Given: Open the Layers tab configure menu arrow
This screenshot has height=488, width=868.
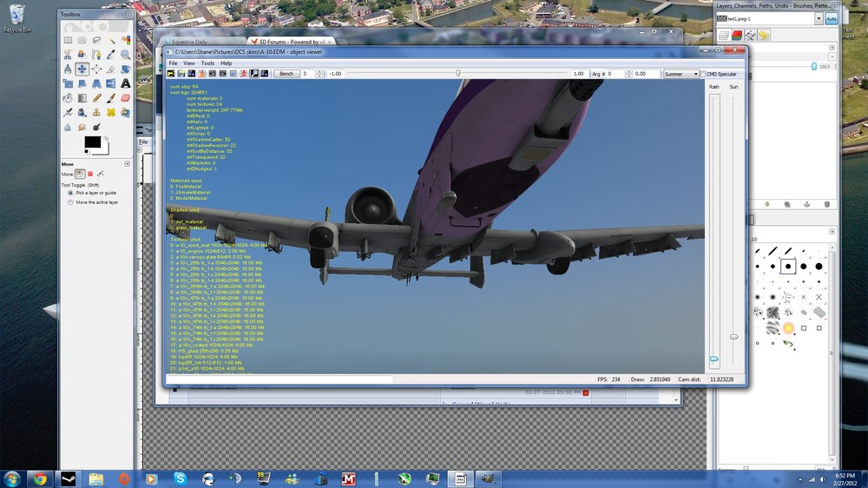Looking at the screenshot, I should point(832,48).
